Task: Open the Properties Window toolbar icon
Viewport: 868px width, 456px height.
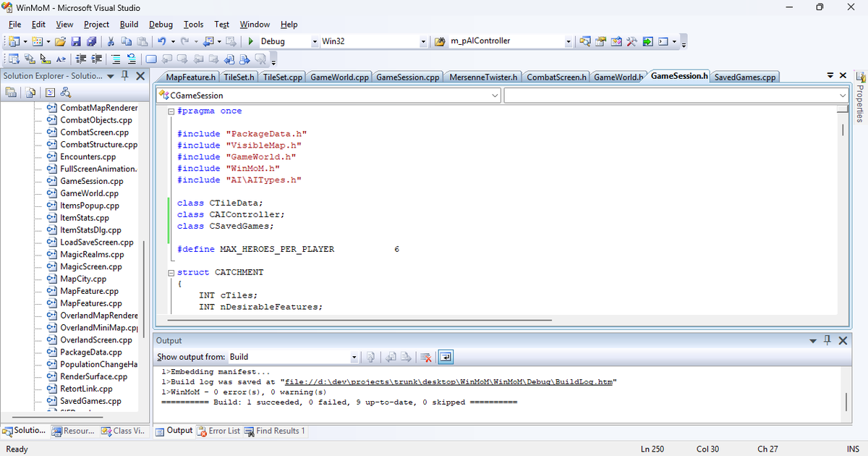Action: [x=600, y=41]
